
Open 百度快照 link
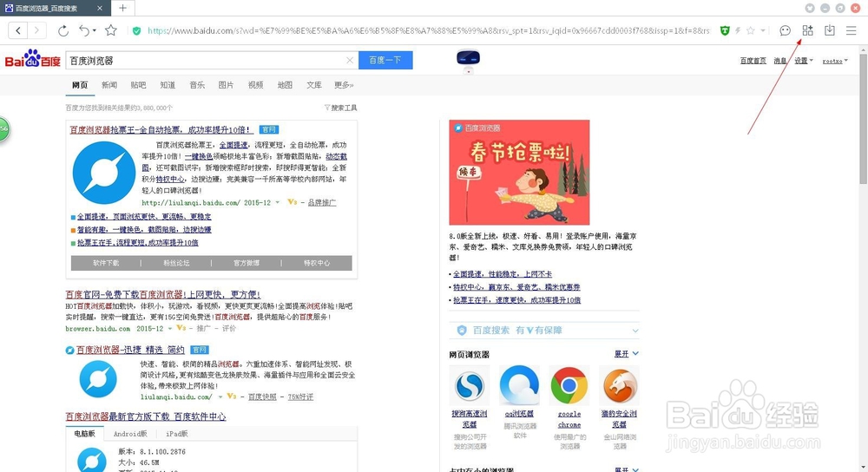coord(262,397)
